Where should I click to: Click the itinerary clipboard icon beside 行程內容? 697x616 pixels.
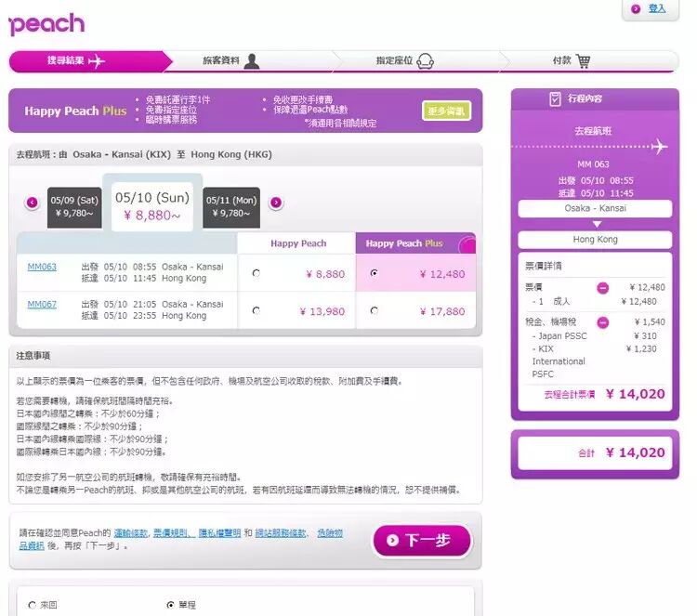coord(555,98)
